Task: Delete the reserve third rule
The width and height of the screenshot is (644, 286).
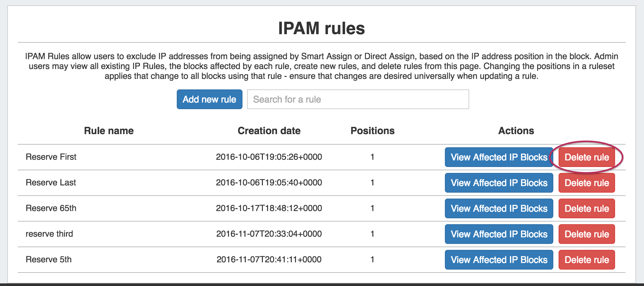Action: pyautogui.click(x=586, y=234)
